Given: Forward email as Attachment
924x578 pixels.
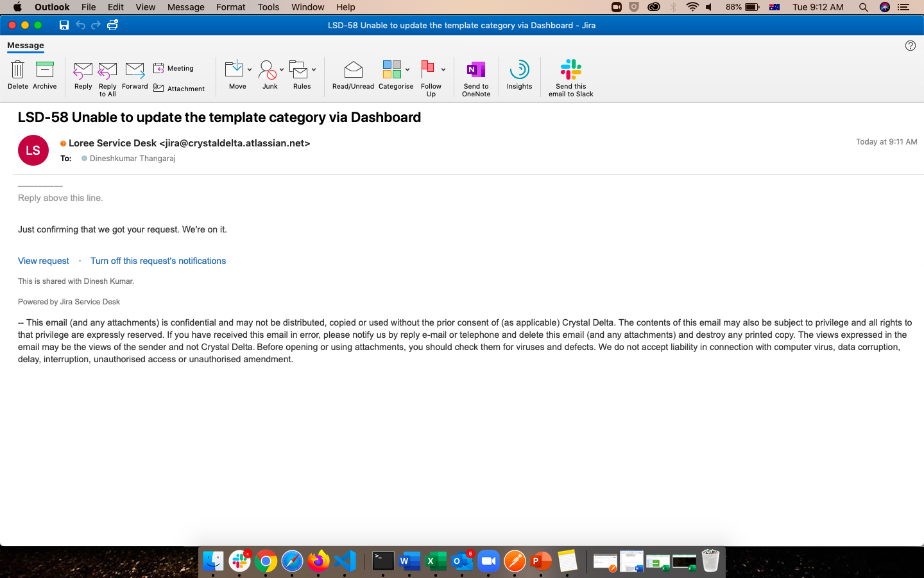Looking at the screenshot, I should pos(179,89).
